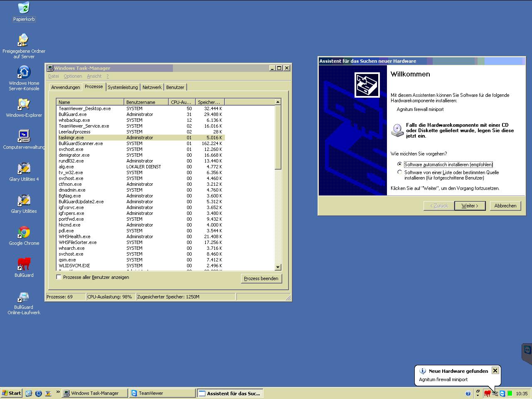
Task: Switch to the Anwendungen tab
Action: click(x=66, y=87)
